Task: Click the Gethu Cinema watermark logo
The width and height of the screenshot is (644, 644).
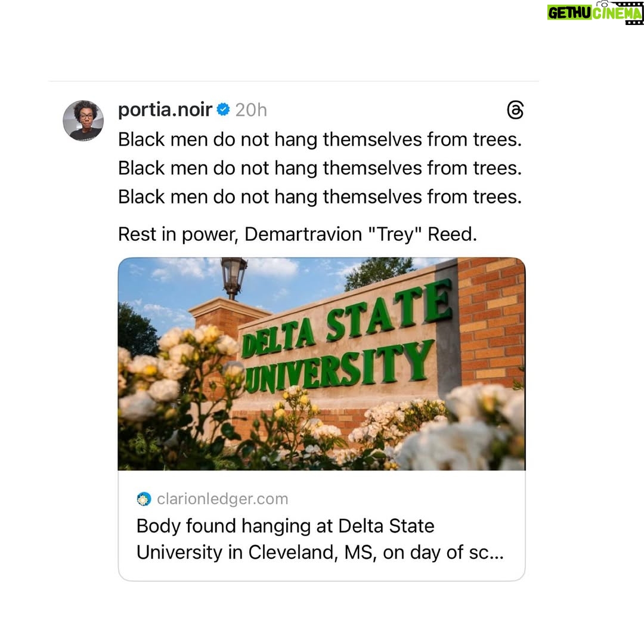Action: [x=595, y=12]
